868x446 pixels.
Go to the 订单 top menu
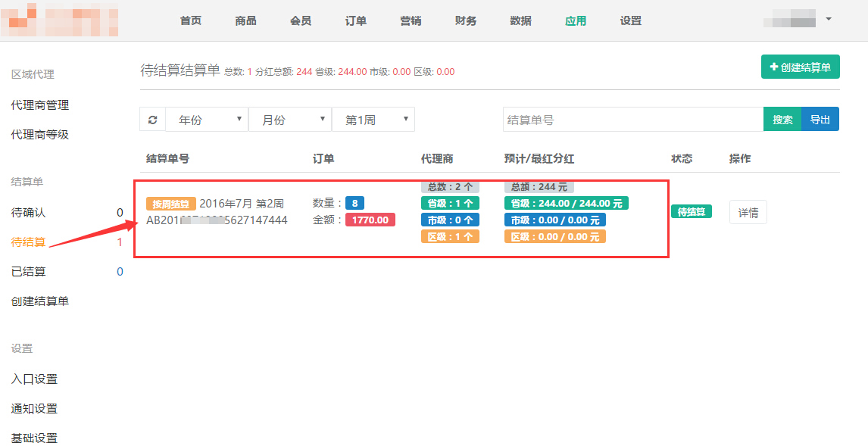tap(355, 20)
